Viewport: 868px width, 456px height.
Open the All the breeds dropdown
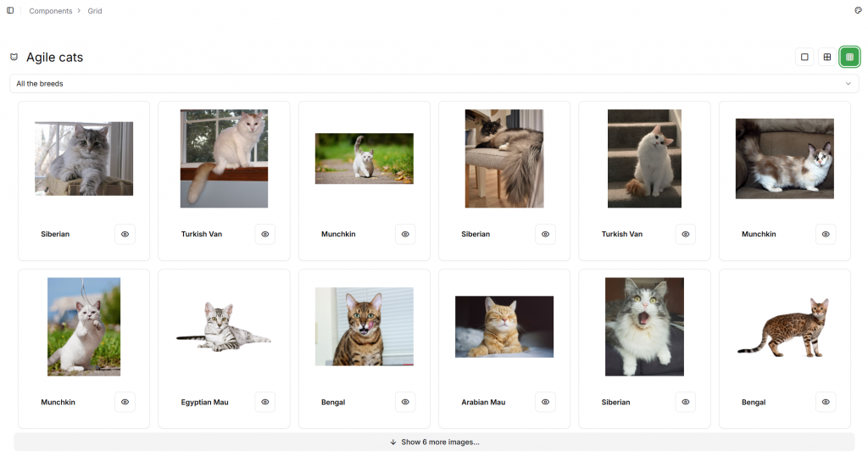(x=434, y=84)
